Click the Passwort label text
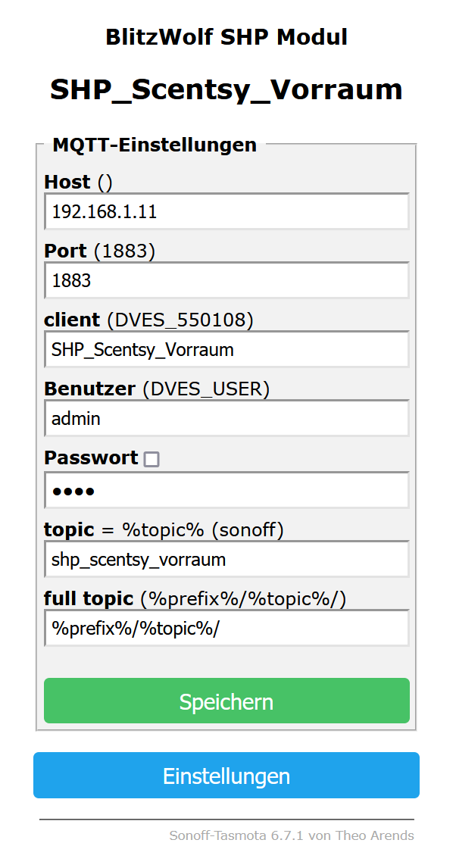This screenshot has height=868, width=456. [91, 458]
